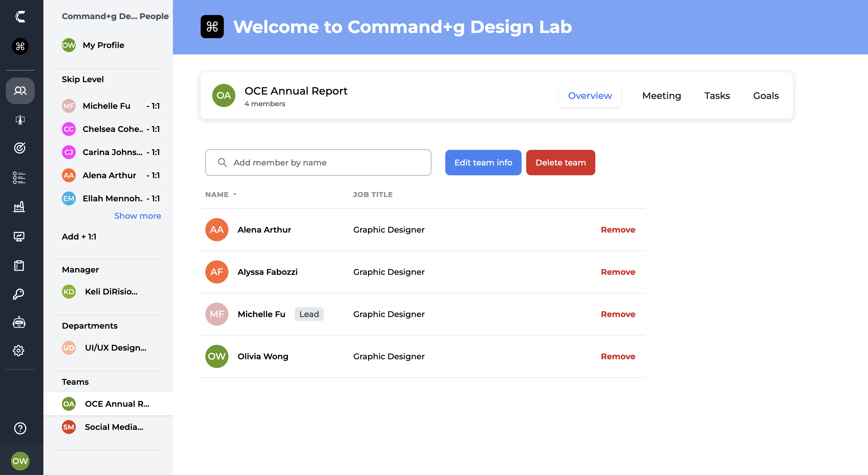Expand skip level list with Show more

(x=137, y=216)
